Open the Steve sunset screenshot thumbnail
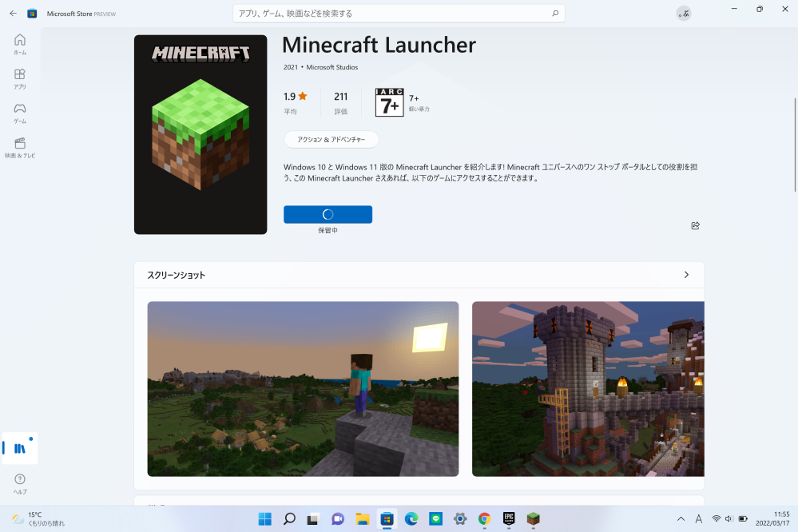Viewport: 798px width, 532px height. pos(303,389)
